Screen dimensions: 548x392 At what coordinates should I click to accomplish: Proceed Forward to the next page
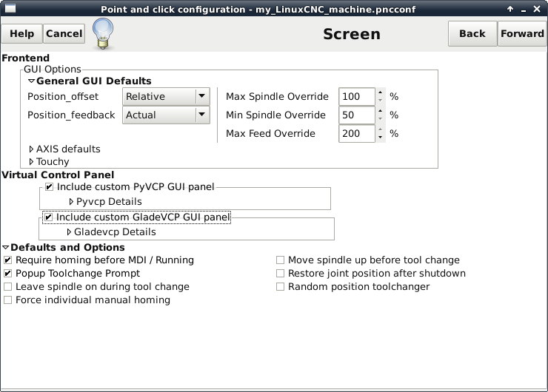pyautogui.click(x=522, y=34)
